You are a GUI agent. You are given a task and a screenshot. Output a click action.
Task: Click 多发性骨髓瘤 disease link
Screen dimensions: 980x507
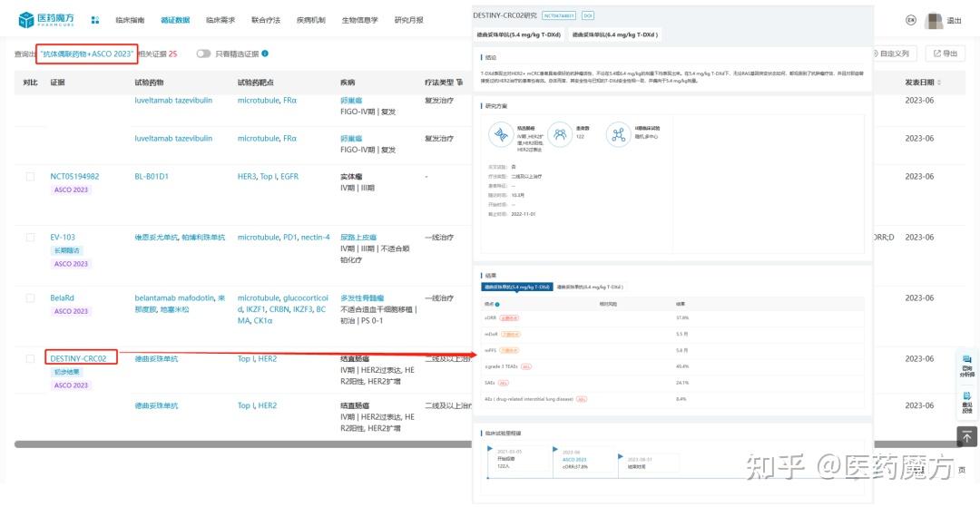362,297
